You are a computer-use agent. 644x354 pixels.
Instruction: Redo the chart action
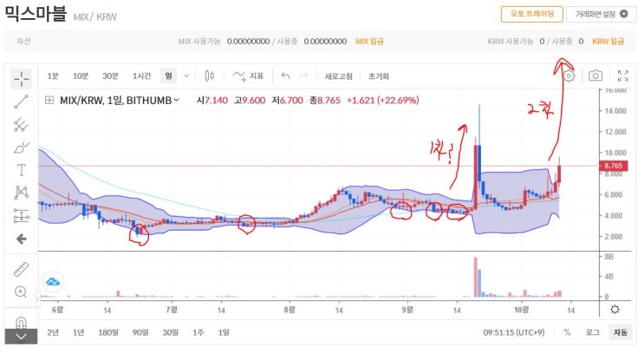(303, 75)
